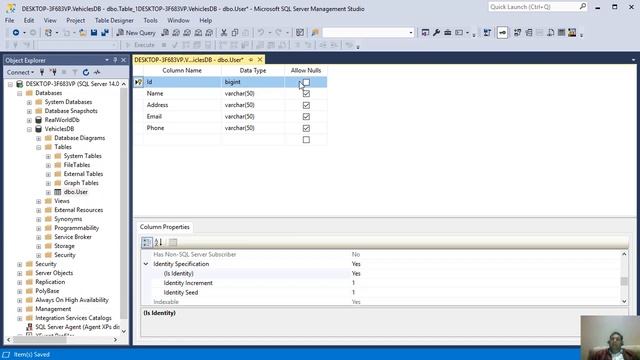Collapse the Databases tree node
This screenshot has height=360, width=640.
coord(20,93)
